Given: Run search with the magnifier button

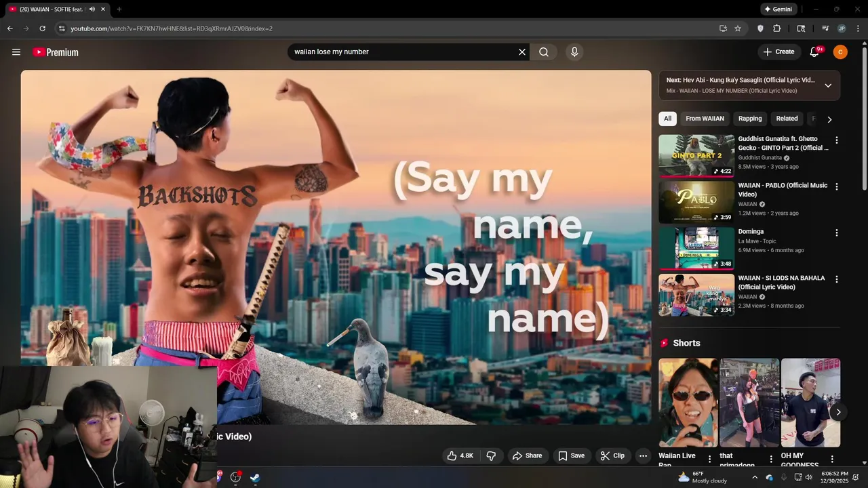Looking at the screenshot, I should coord(544,52).
